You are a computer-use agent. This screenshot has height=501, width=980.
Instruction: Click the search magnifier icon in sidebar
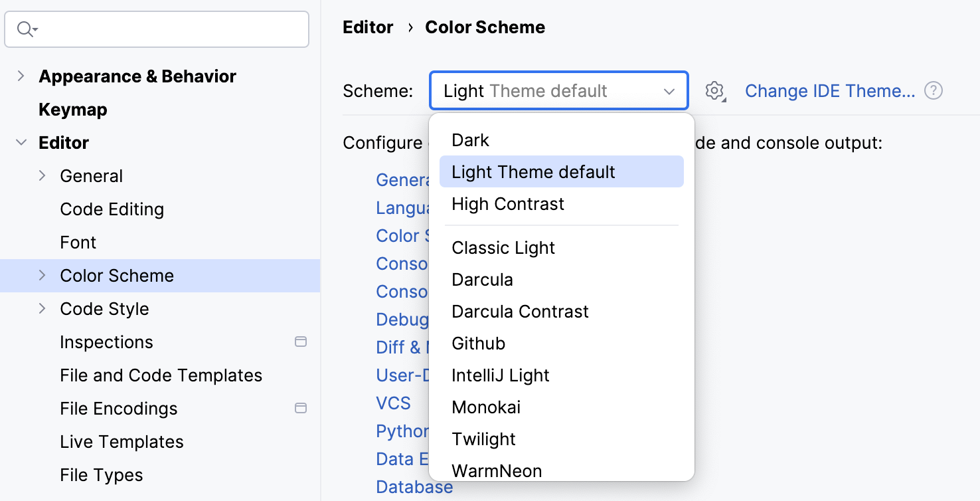point(25,29)
